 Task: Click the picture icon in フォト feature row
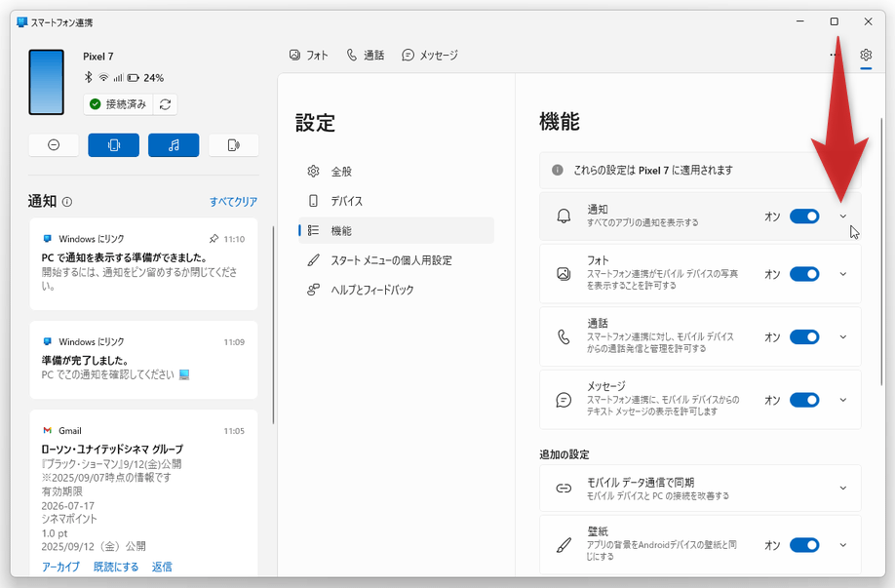pos(564,274)
